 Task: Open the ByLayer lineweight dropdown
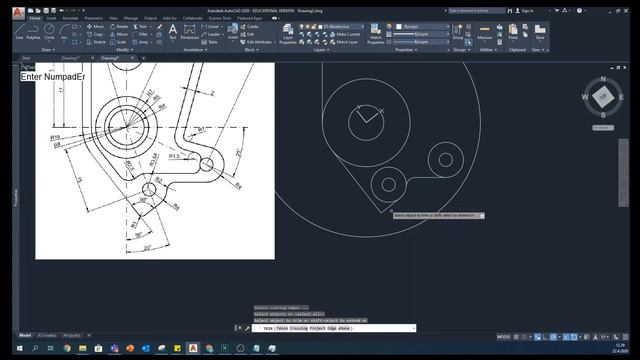point(420,34)
